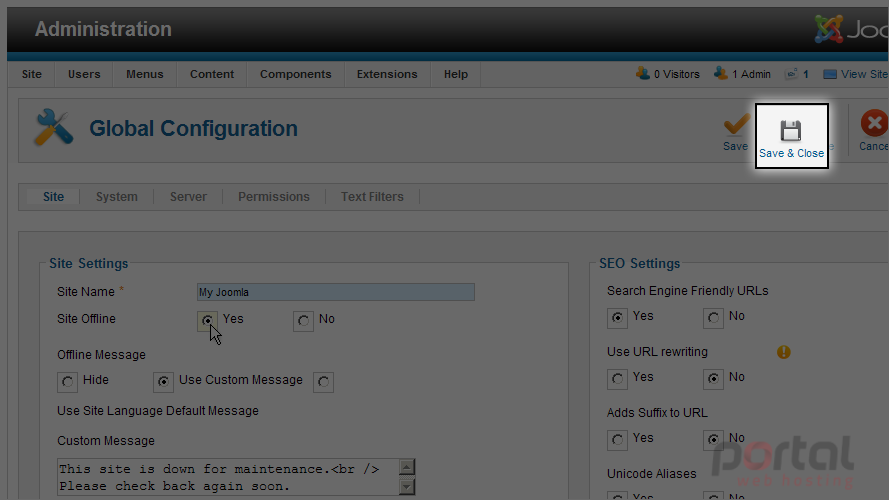Open the Extensions menu
Image resolution: width=889 pixels, height=500 pixels.
(387, 74)
